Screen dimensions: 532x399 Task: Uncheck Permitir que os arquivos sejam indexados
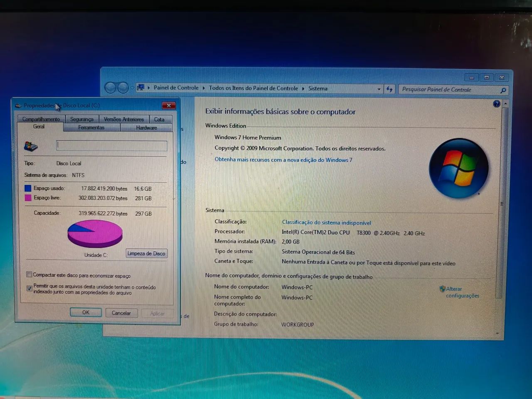29,288
